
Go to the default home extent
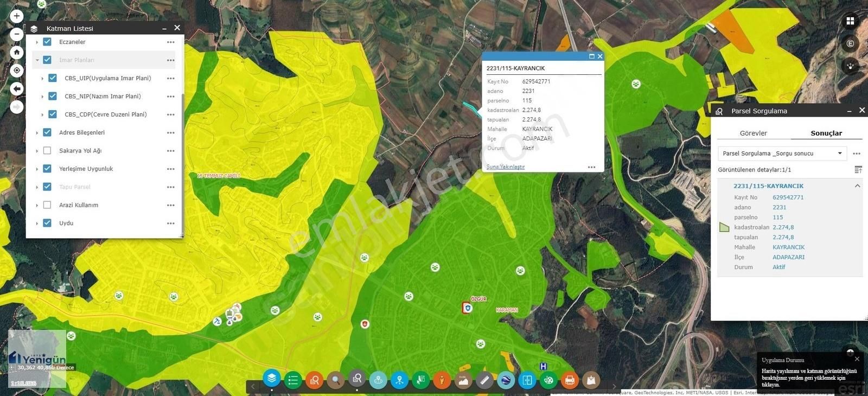16,53
